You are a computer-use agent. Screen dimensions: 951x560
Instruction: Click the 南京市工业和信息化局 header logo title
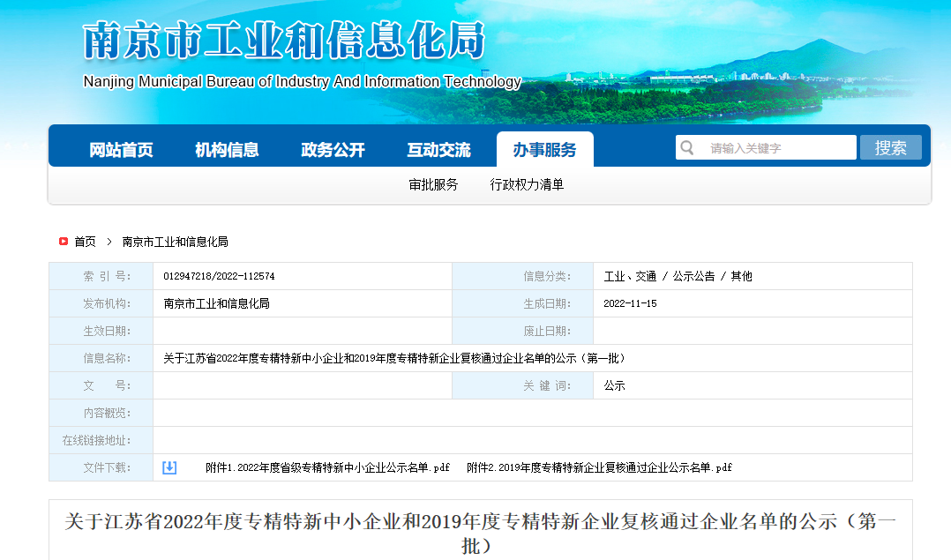284,41
